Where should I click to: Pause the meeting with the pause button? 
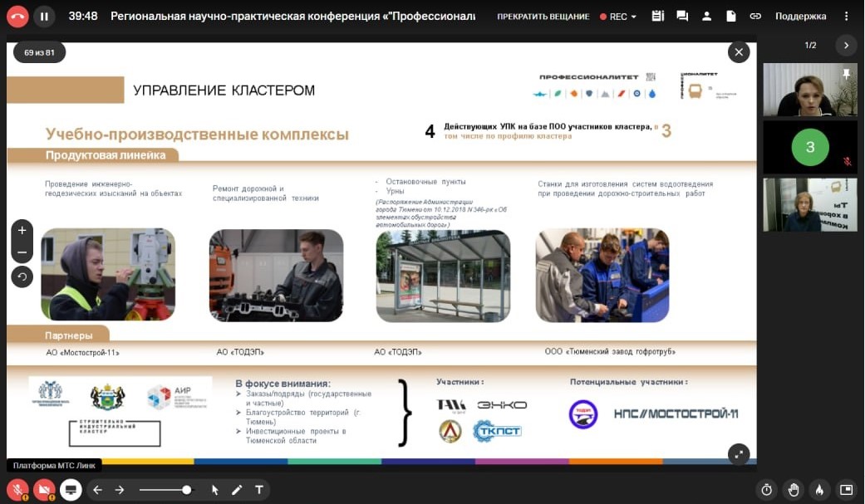(44, 16)
